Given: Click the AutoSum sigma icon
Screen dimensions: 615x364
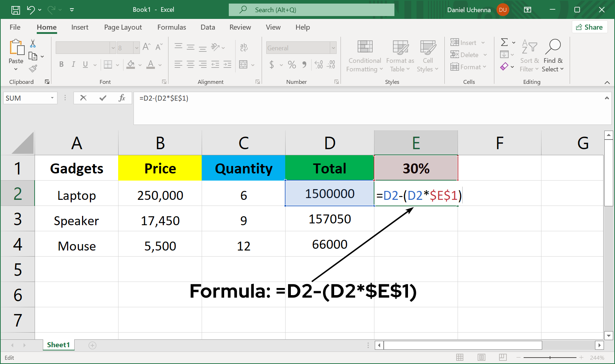Looking at the screenshot, I should 504,42.
